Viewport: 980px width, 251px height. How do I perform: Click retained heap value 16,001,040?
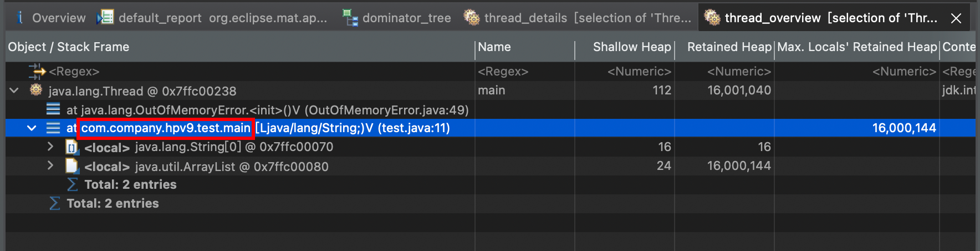point(739,91)
